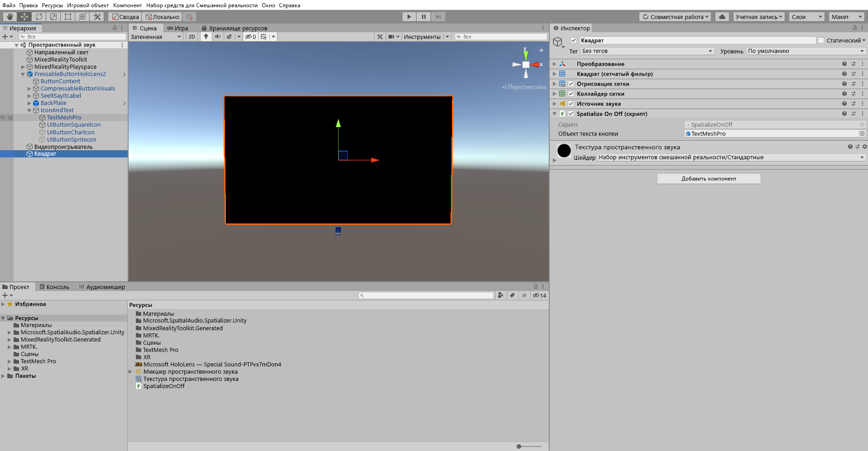Viewport: 868px width, 451px height.
Task: Toggle 2D scene view mode
Action: (192, 37)
